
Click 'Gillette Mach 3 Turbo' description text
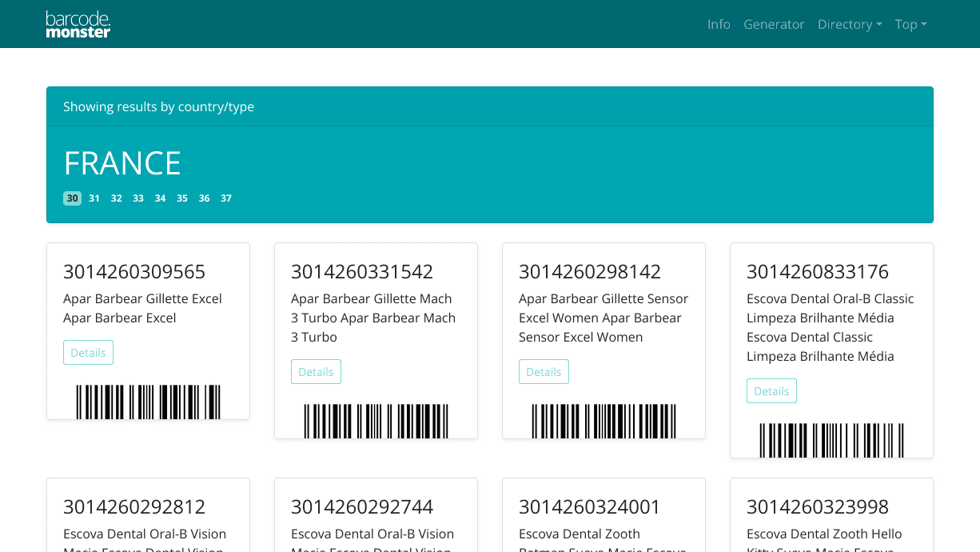coord(373,318)
